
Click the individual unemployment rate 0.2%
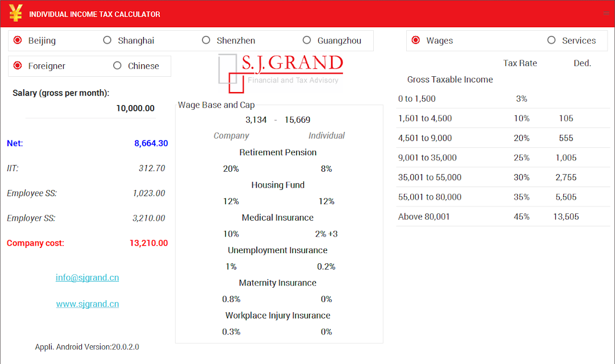coord(327,266)
